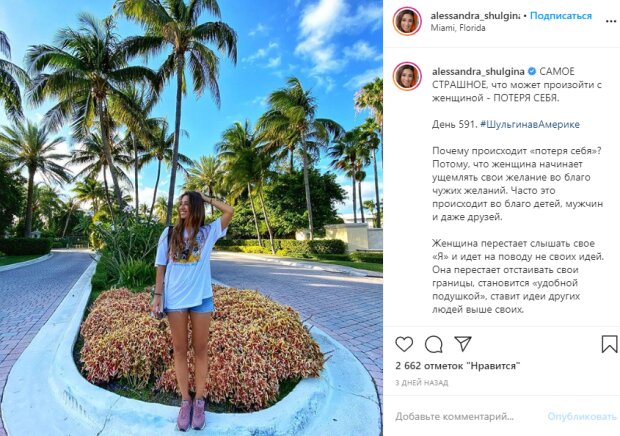
Task: Open comments via the speech bubble icon
Action: click(x=433, y=344)
